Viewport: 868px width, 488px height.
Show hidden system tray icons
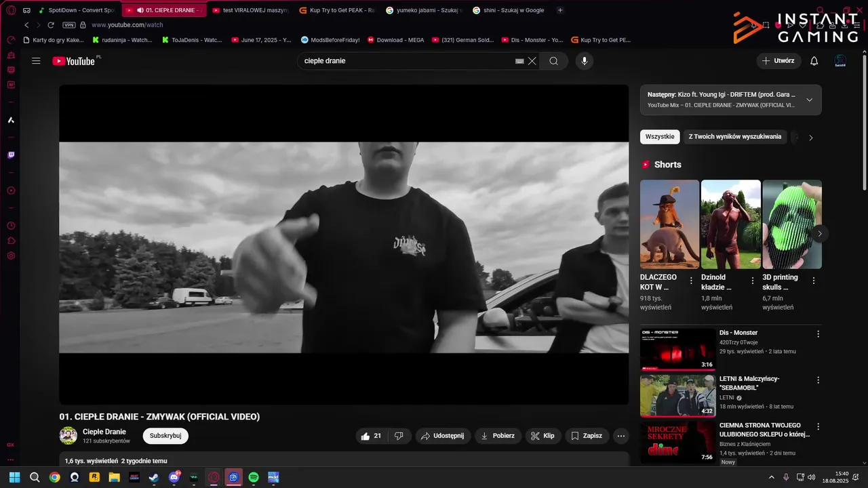[x=772, y=477]
